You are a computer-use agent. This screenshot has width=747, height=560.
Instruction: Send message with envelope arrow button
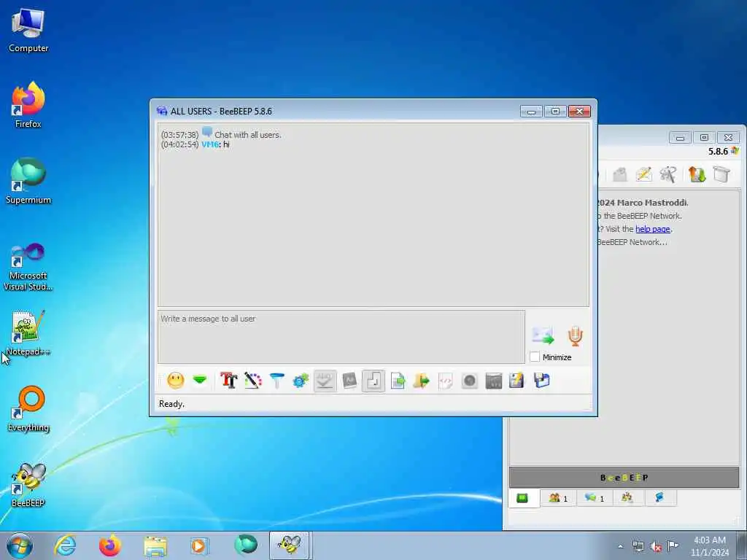(543, 335)
